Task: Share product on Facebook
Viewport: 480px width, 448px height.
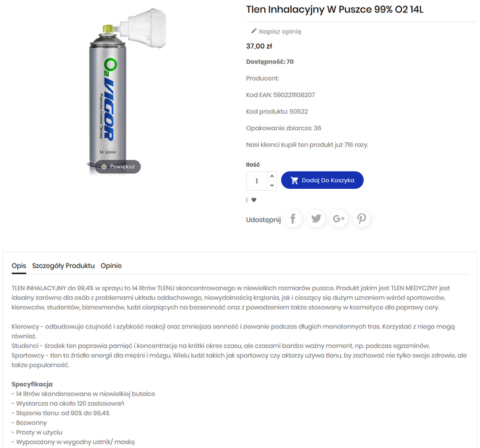Action: [x=293, y=219]
